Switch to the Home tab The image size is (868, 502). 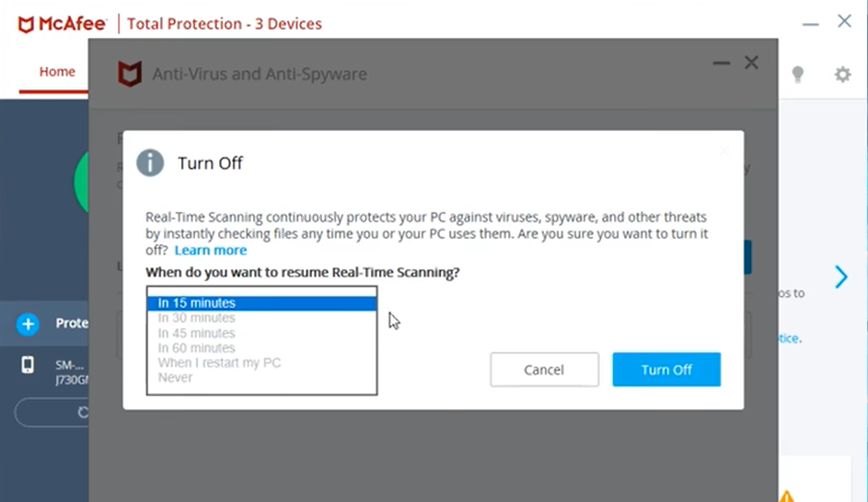57,72
